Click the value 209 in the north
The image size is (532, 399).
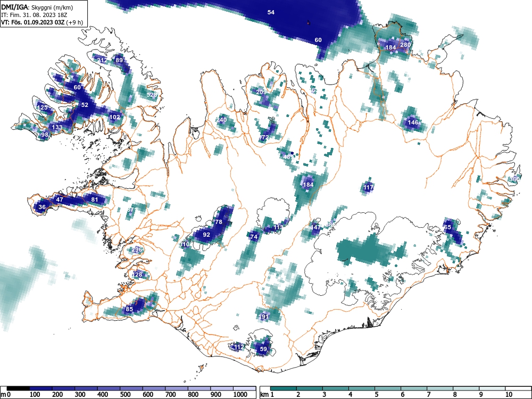coord(261,92)
